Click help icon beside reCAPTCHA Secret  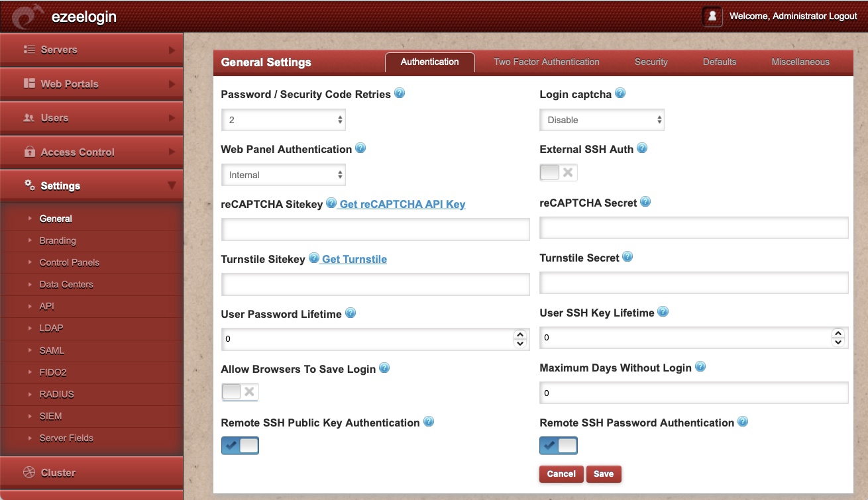coord(645,202)
